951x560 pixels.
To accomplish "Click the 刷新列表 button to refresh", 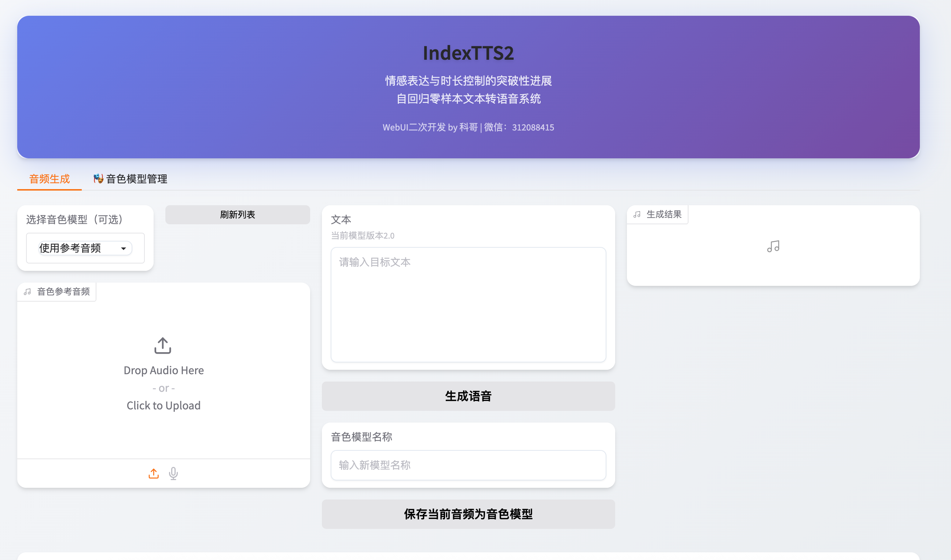I will 237,214.
